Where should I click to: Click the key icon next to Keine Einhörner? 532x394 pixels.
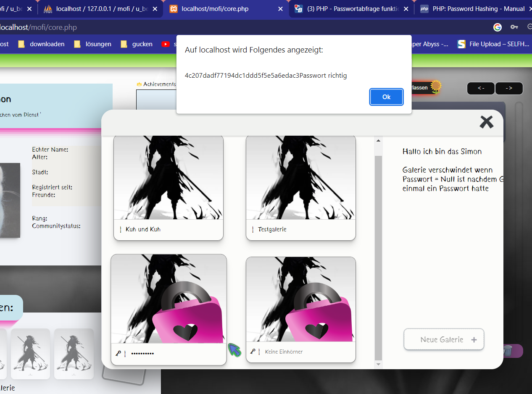coord(253,352)
